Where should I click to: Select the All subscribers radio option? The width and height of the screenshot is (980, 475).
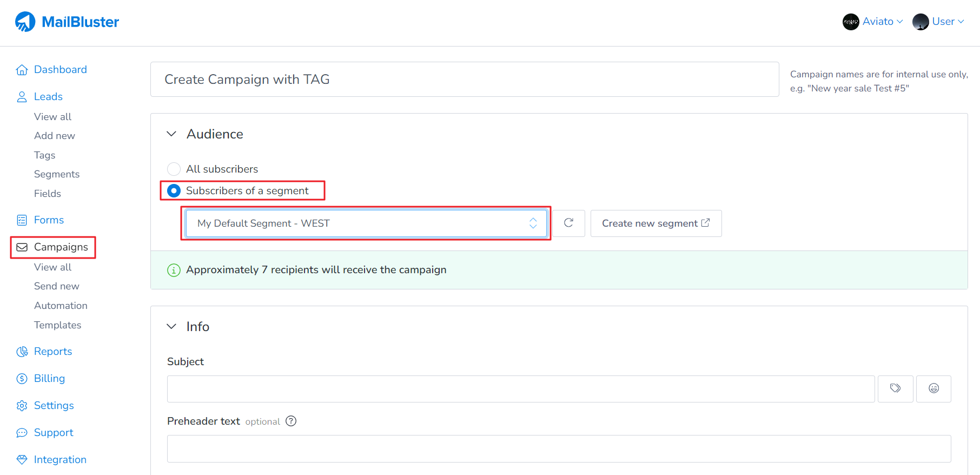point(174,169)
